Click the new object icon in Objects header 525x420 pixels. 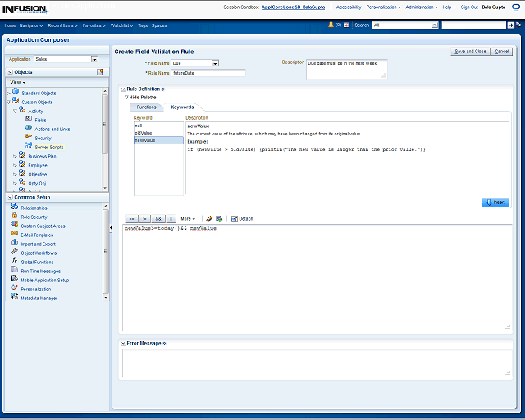(x=100, y=72)
